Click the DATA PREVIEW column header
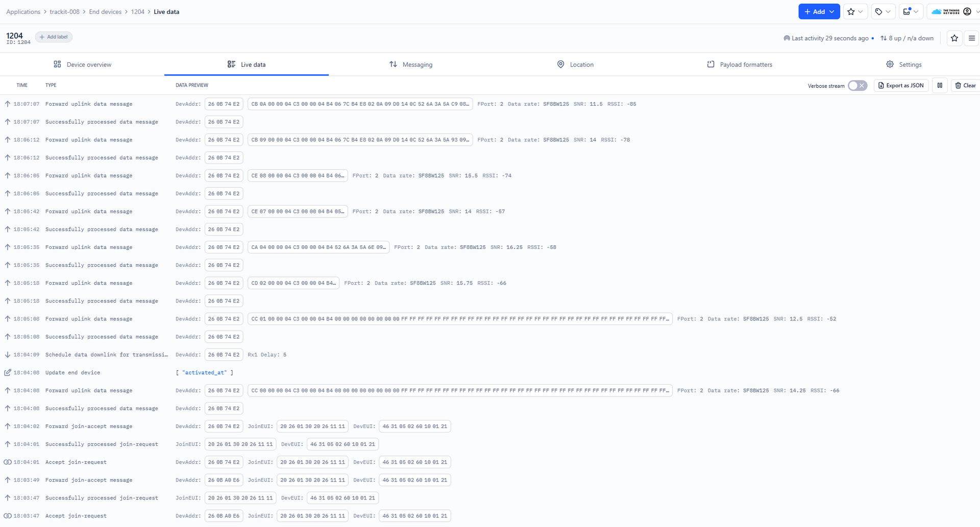This screenshot has width=980, height=527. [x=192, y=85]
